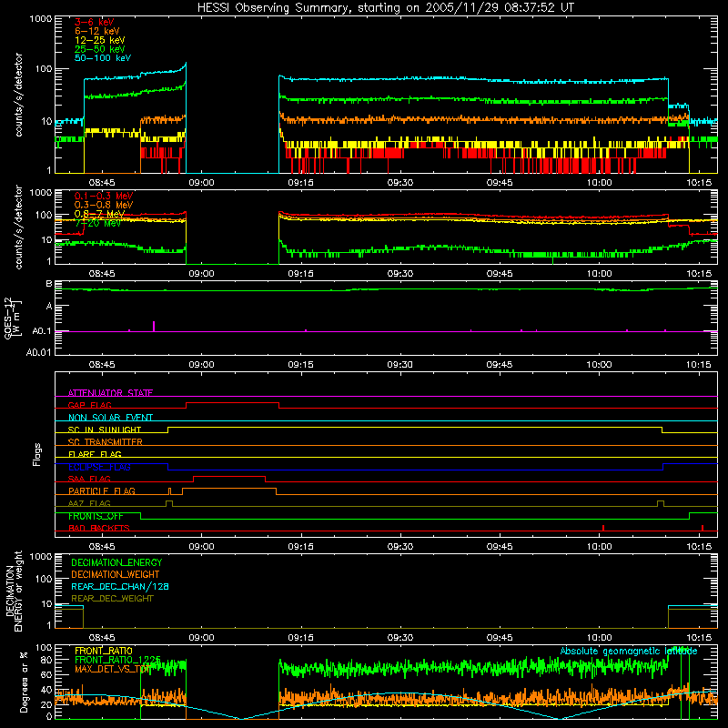
Task: Click the DECIMATION ENERGY or weight axis title
Action: 14,591
